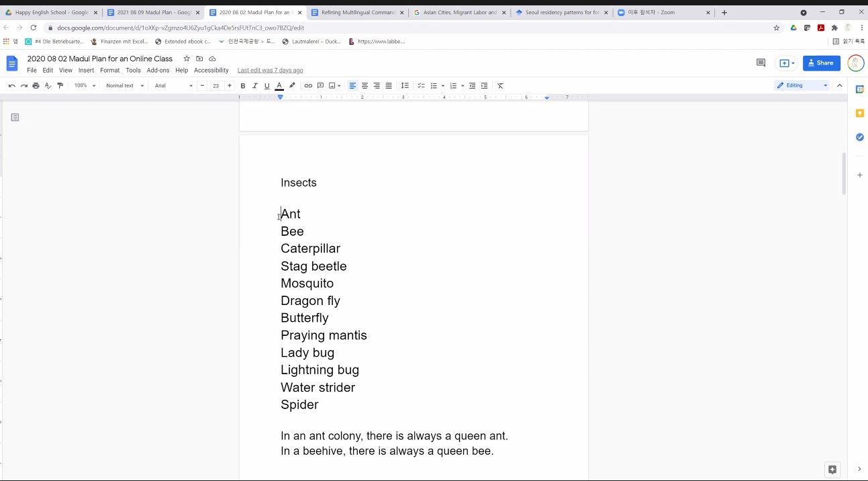Toggle underline formatting

(x=267, y=86)
